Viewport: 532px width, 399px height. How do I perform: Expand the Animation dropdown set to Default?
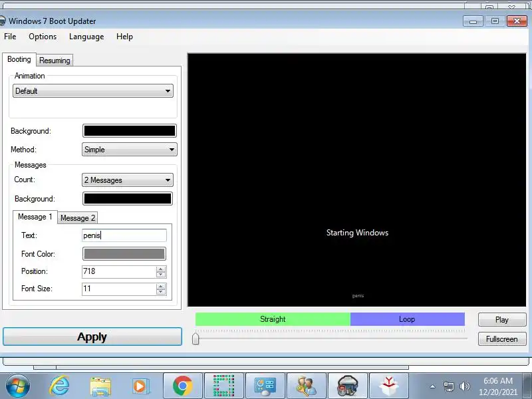[93, 91]
